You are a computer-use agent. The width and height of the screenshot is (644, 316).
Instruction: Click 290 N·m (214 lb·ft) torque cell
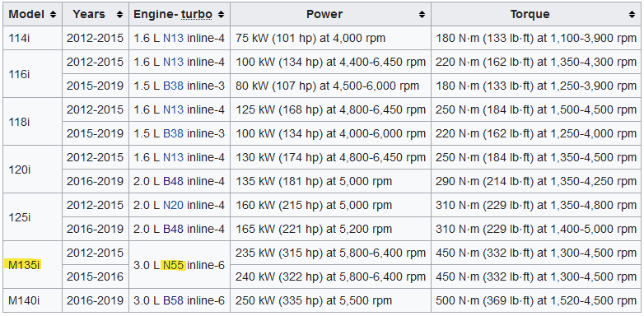(x=536, y=181)
